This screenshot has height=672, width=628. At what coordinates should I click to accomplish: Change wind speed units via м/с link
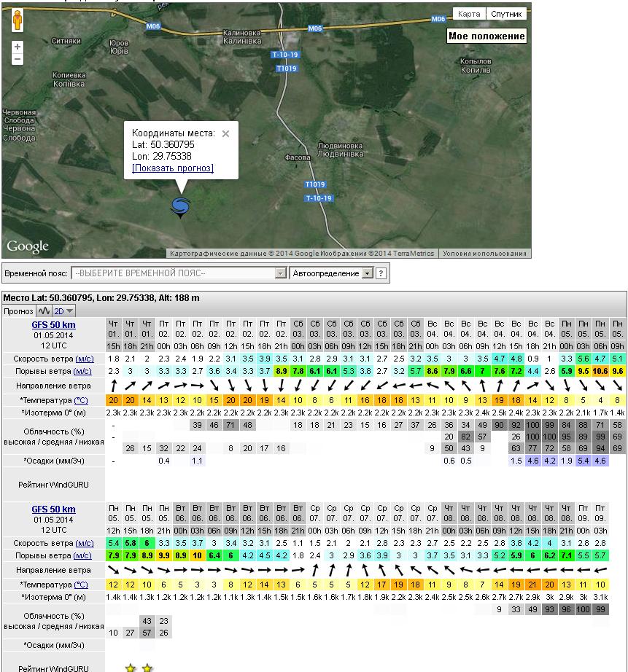pos(85,359)
